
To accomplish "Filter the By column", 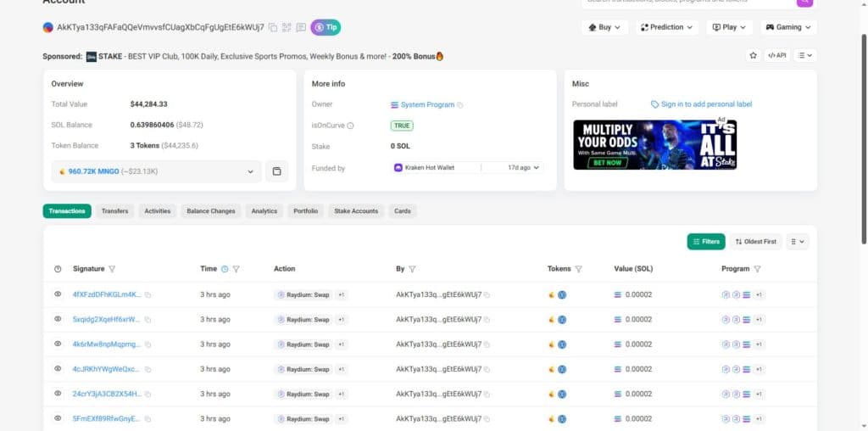I will tap(413, 269).
